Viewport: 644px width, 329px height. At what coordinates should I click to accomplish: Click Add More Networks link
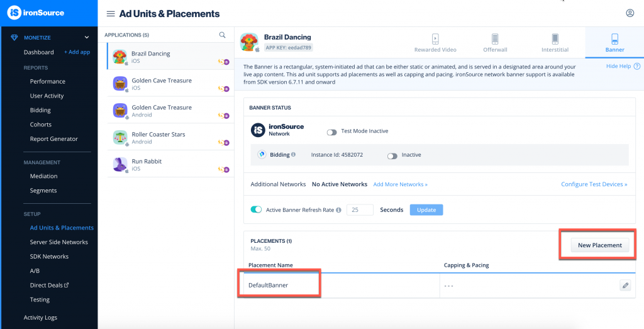[401, 184]
